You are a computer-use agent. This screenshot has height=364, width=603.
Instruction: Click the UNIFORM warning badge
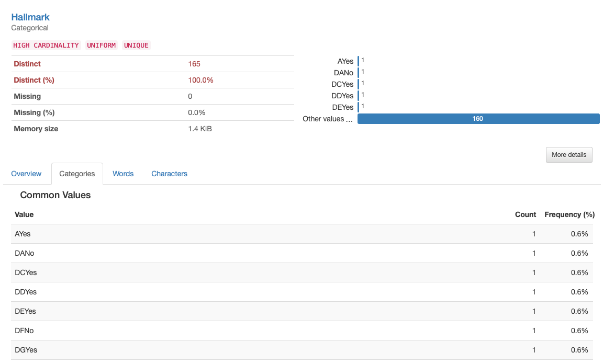(x=102, y=45)
